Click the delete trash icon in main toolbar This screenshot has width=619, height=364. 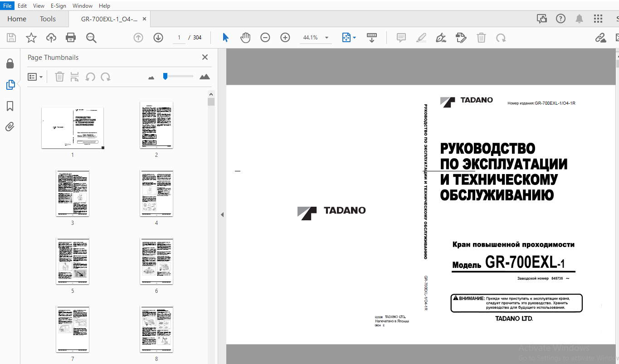[x=481, y=38]
